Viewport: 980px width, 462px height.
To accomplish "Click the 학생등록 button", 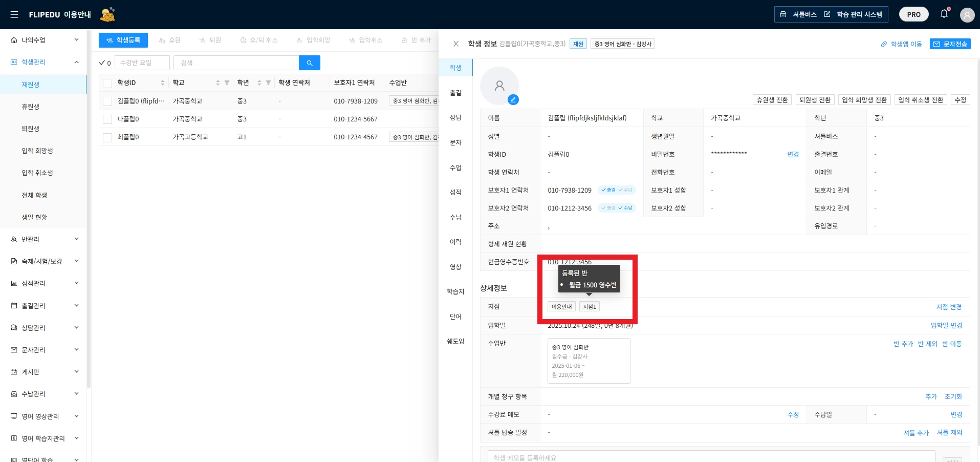I will (123, 40).
